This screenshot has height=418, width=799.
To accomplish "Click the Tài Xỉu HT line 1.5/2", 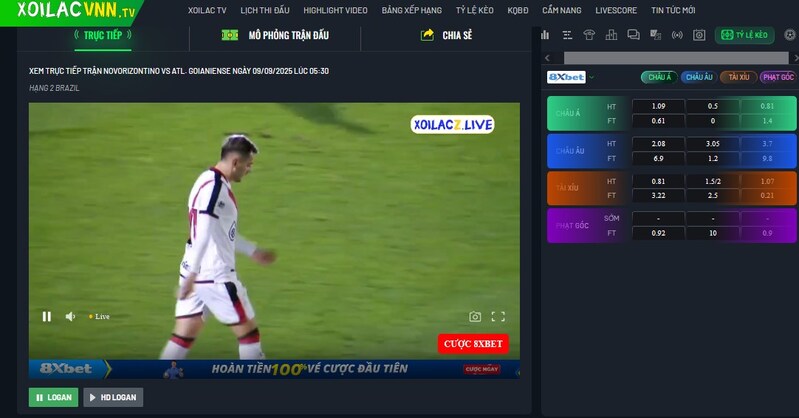I will tap(712, 181).
